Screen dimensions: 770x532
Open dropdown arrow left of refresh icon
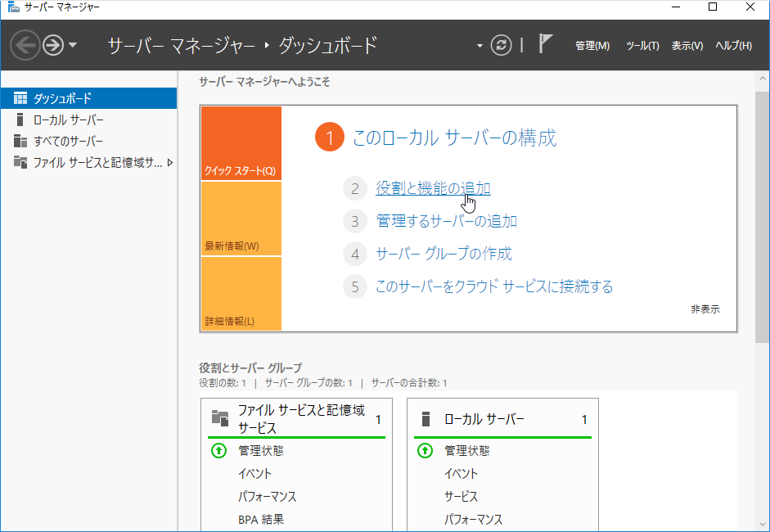click(480, 46)
